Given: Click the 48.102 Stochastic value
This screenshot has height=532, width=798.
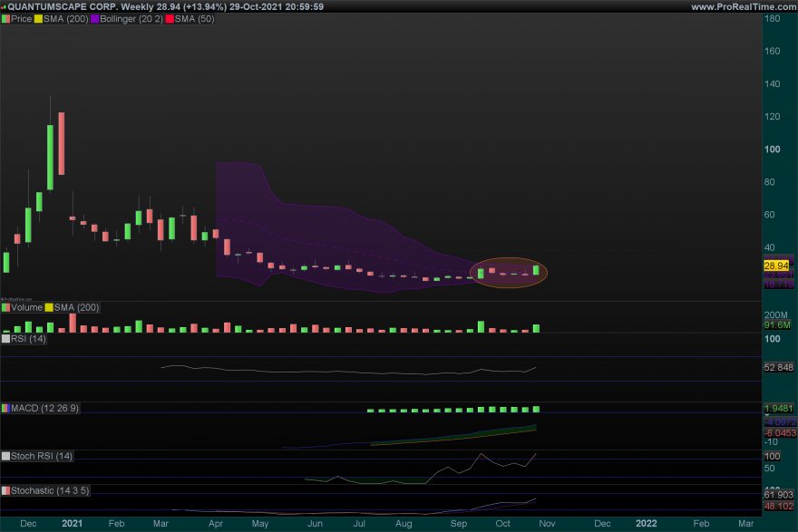Looking at the screenshot, I should 779,506.
